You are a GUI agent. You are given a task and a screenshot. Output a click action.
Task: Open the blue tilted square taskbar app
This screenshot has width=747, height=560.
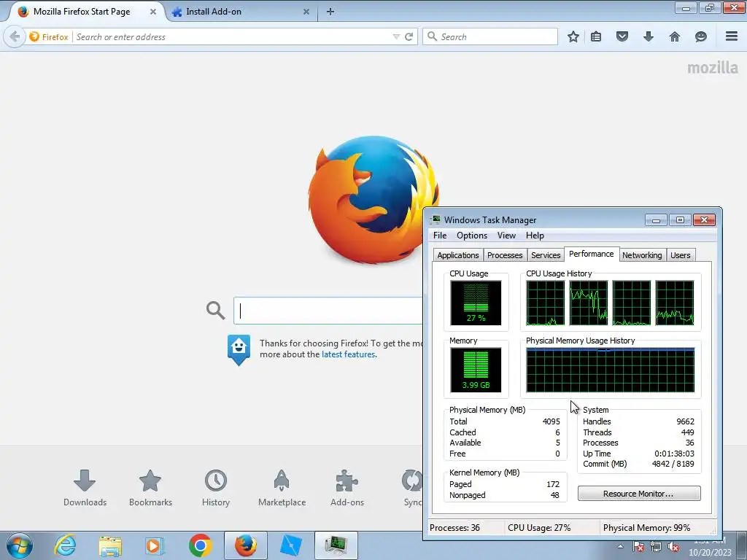pos(290,545)
